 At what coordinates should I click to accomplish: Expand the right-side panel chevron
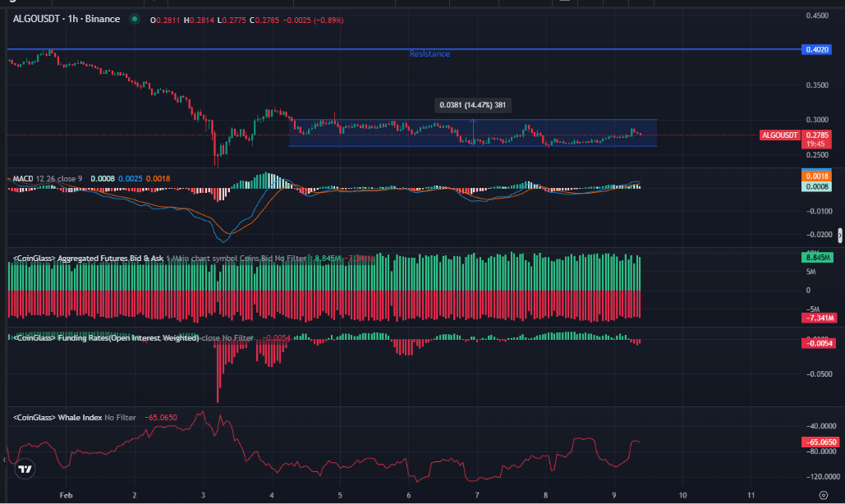click(x=839, y=236)
